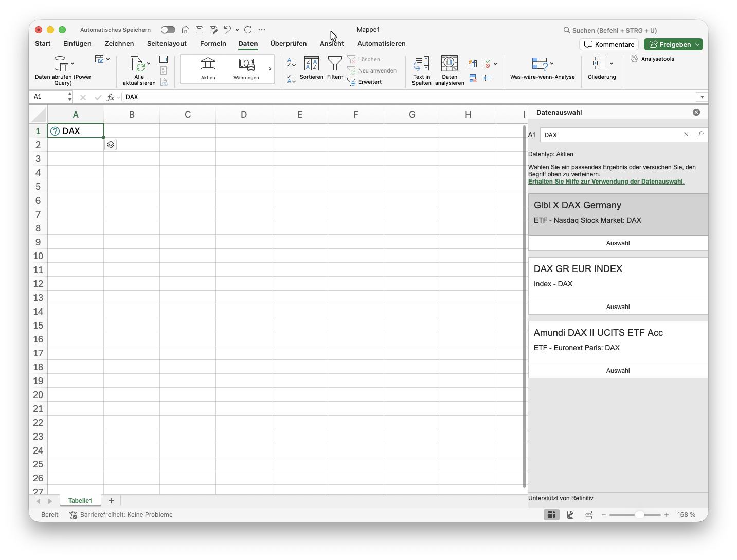Sort descending with the Z-A icon

point(291,78)
